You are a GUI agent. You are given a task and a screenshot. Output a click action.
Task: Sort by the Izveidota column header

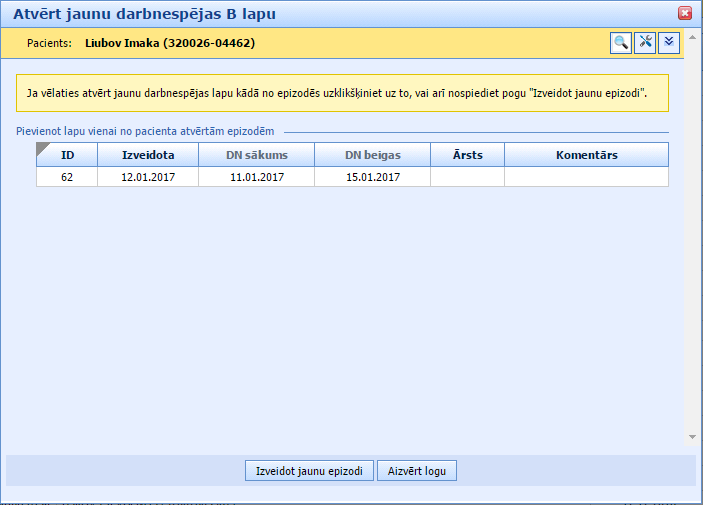(x=148, y=155)
